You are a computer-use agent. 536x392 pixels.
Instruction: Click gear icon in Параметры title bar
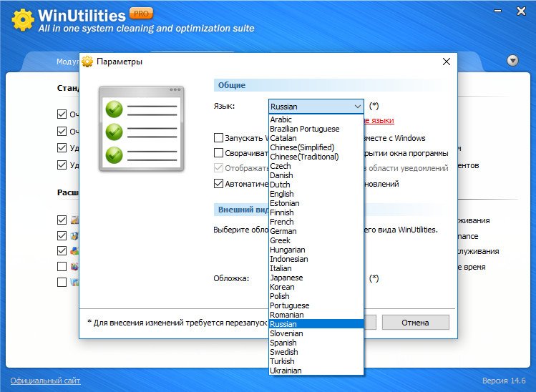[x=87, y=62]
